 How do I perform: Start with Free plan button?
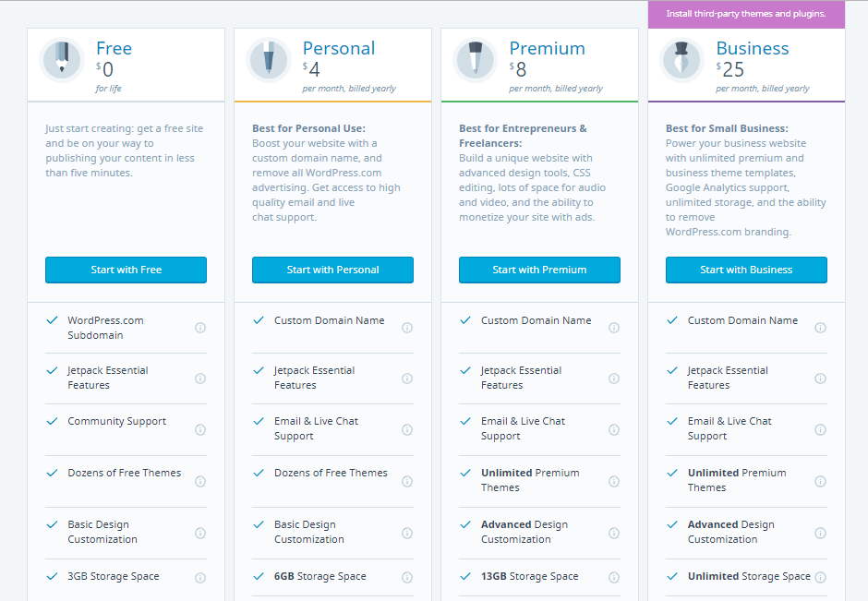126,270
